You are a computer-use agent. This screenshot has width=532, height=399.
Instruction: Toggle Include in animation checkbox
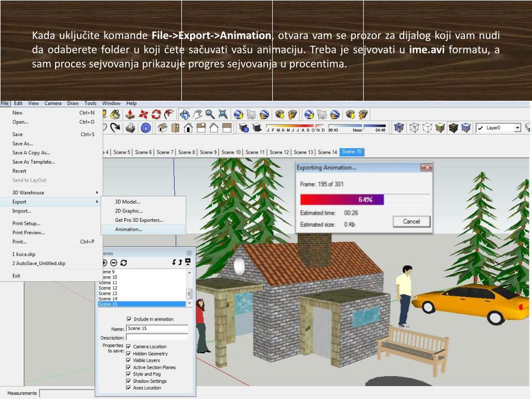point(129,319)
